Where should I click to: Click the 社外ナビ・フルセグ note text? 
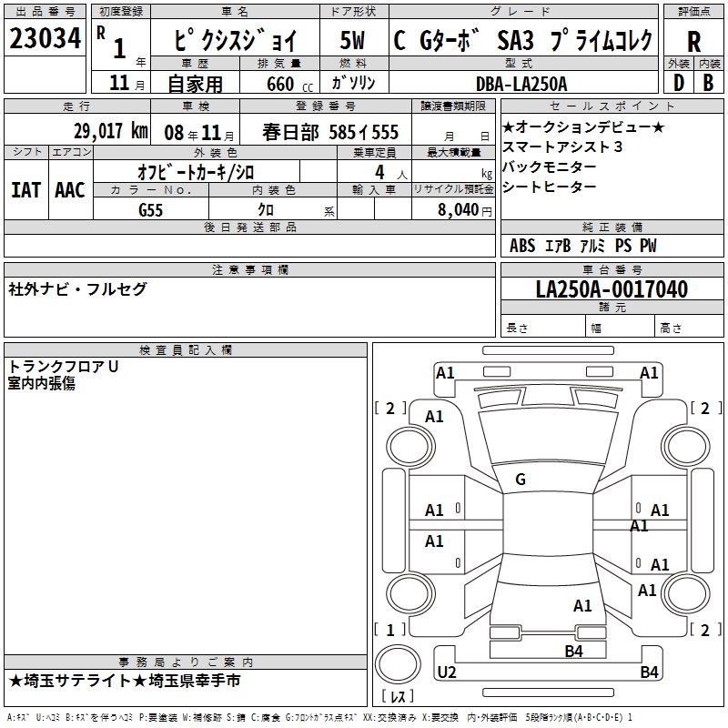tap(77, 288)
